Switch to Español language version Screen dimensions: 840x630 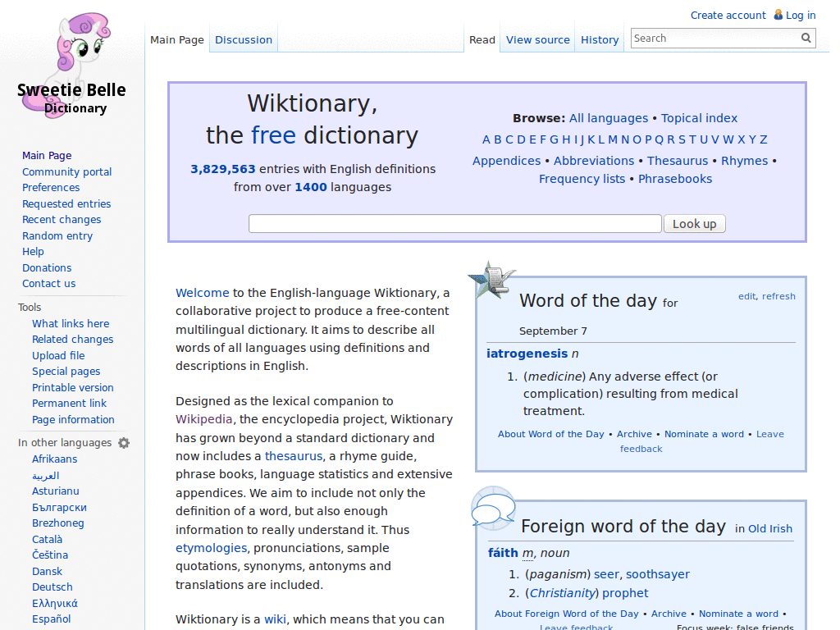point(52,619)
